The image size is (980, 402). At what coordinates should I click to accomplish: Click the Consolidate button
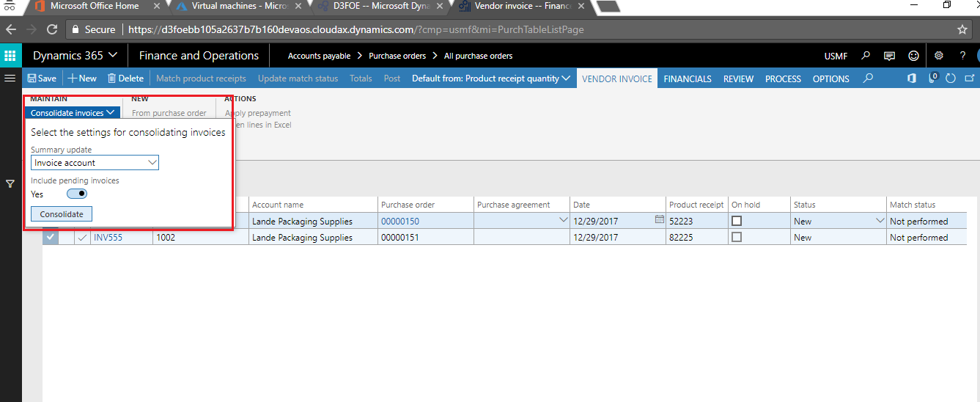click(x=62, y=214)
